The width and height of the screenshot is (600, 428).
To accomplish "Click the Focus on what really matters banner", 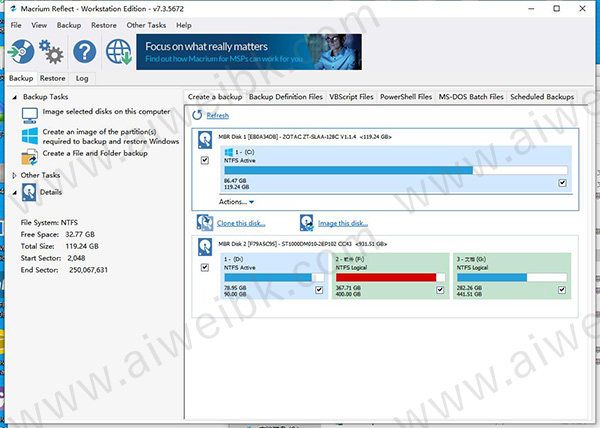I will (x=249, y=52).
